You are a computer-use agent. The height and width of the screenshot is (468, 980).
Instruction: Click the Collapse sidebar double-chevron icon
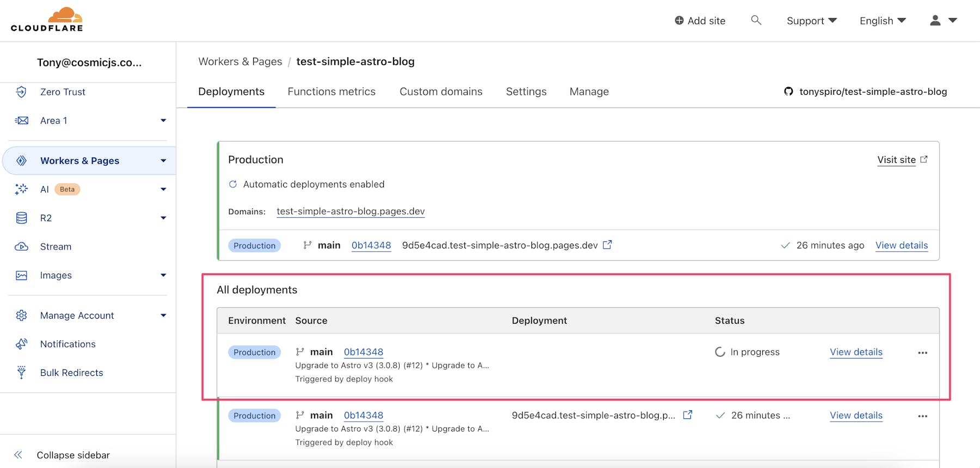[x=18, y=455]
